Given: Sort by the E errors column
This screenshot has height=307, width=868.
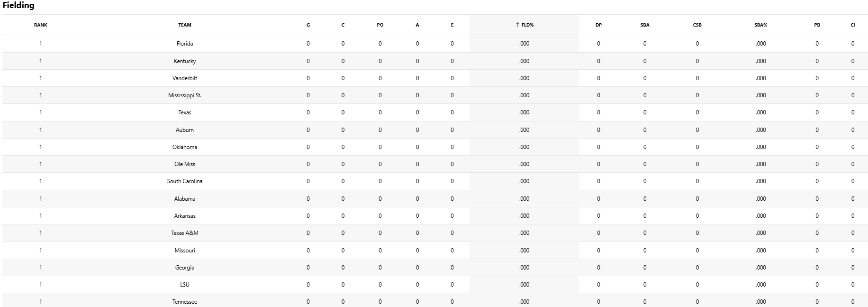Looking at the screenshot, I should coord(452,25).
